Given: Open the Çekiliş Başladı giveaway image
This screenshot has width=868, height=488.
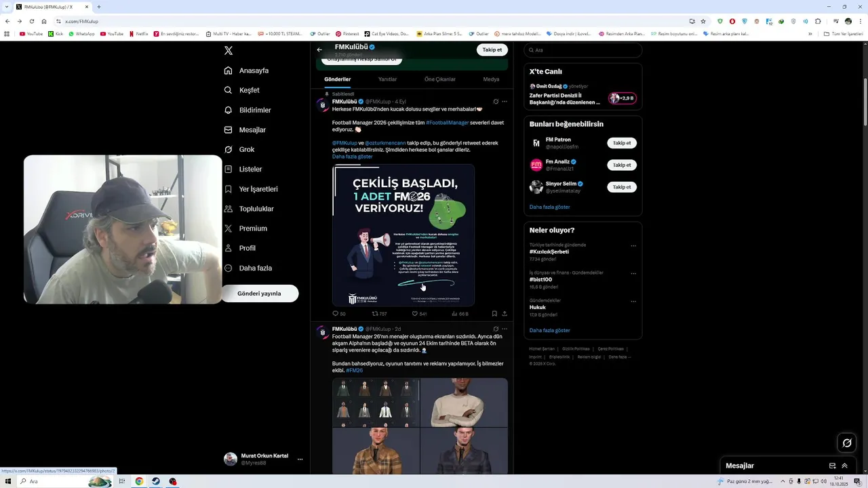Looking at the screenshot, I should point(403,235).
